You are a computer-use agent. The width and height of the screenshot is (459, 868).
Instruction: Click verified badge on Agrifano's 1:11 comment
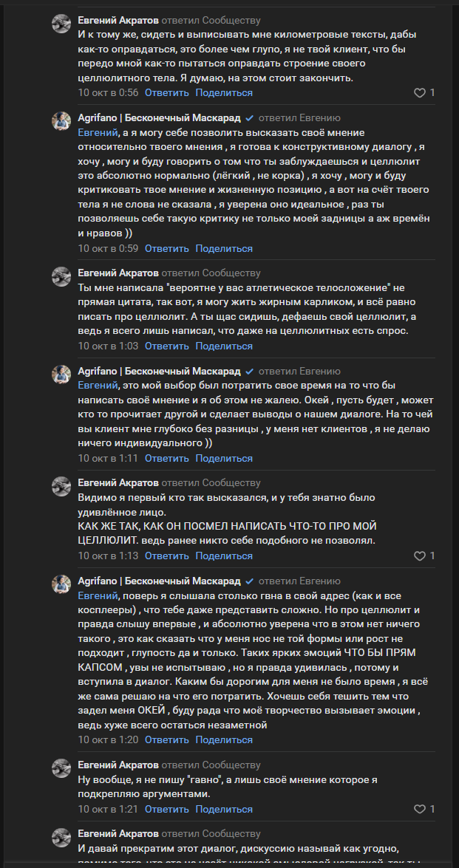(250, 371)
